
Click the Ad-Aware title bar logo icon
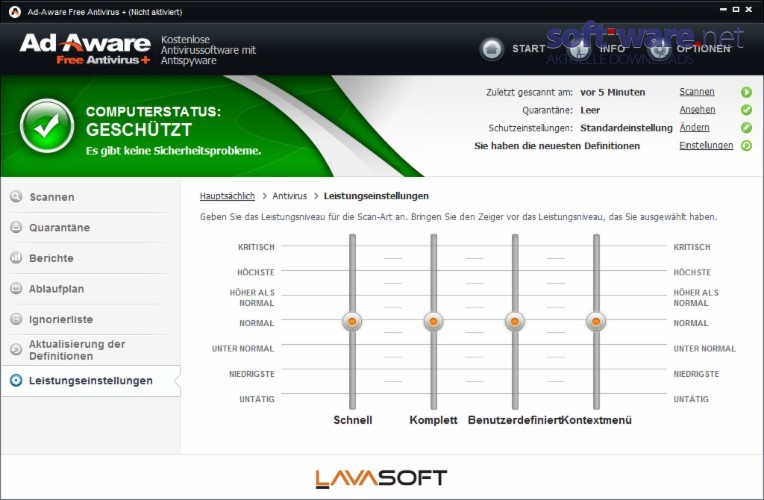click(15, 12)
